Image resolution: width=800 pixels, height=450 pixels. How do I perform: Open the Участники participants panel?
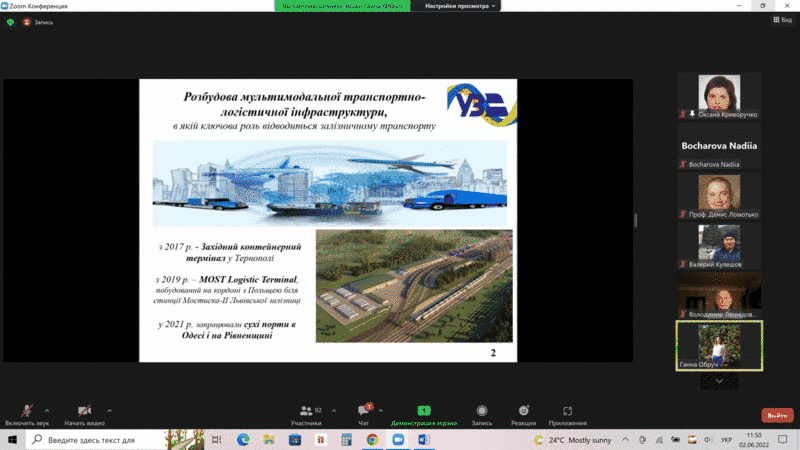(305, 412)
